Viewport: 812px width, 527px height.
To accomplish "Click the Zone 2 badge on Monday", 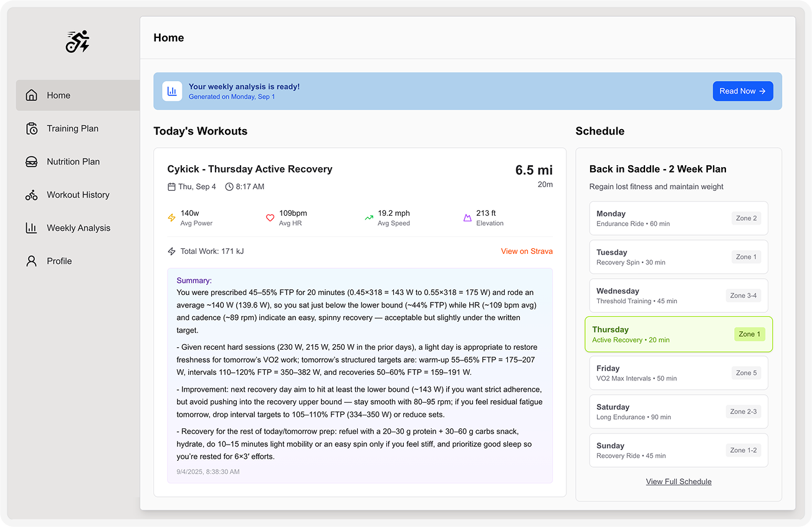I will click(x=746, y=218).
